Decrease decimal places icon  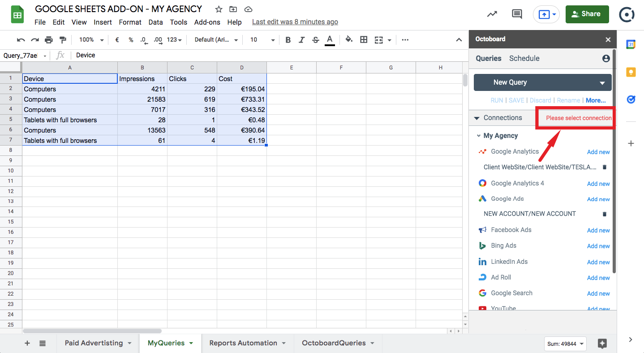144,40
